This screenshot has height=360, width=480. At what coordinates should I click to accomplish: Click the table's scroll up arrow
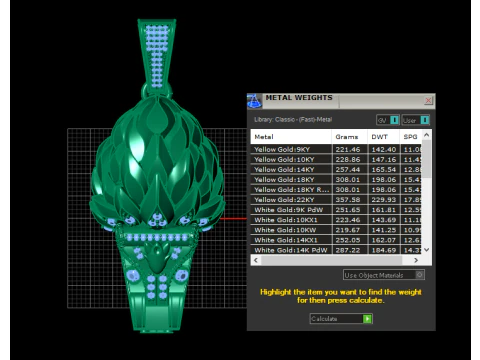click(x=426, y=135)
